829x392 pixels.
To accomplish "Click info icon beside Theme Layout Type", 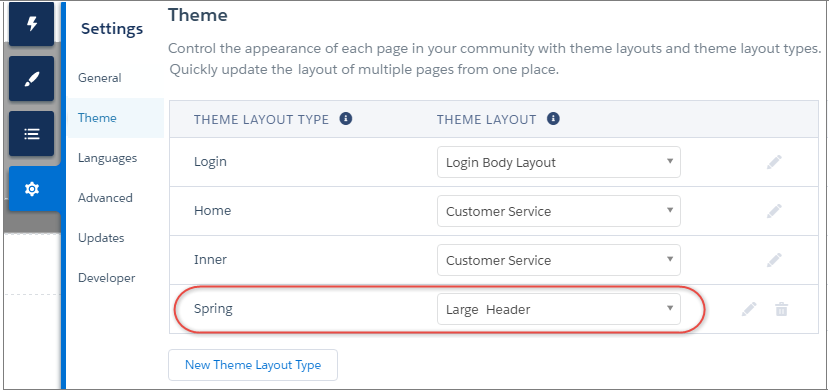I will (x=346, y=119).
